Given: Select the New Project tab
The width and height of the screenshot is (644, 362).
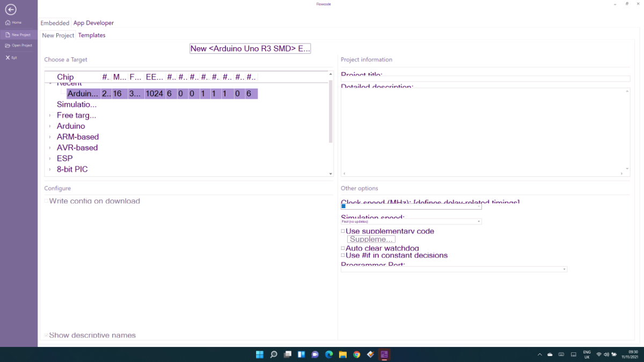Looking at the screenshot, I should (x=58, y=35).
